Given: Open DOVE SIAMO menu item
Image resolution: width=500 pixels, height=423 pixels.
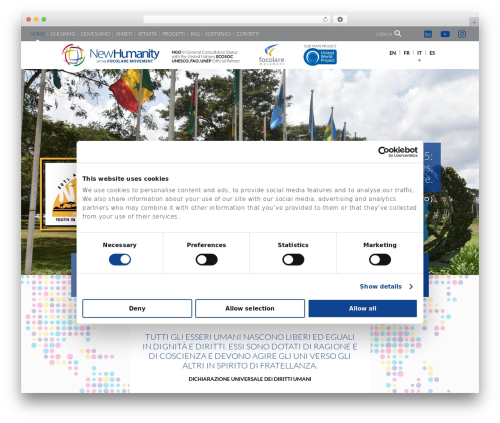Looking at the screenshot, I should coord(95,34).
